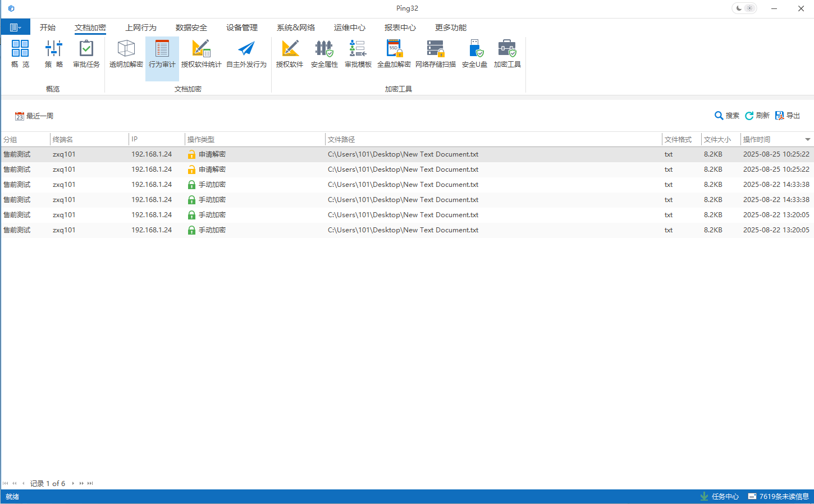
Task: Switch to the 数据安全 tab
Action: point(191,28)
